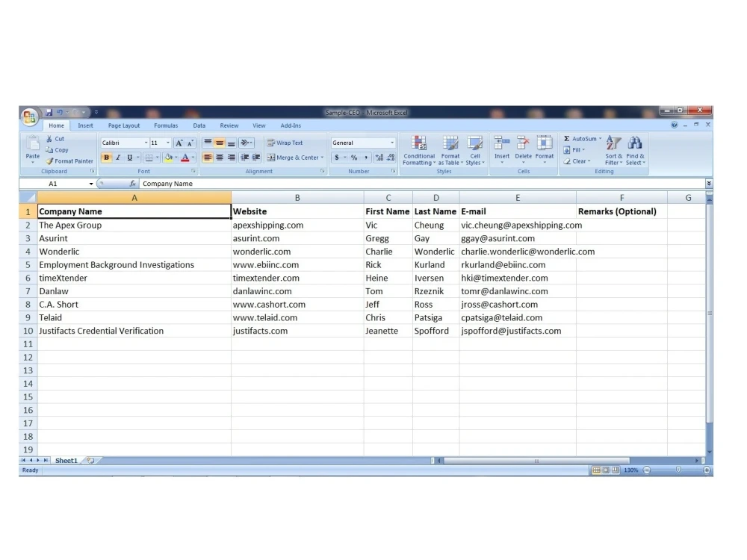This screenshot has height=560, width=747.
Task: Toggle Bold formatting
Action: click(106, 158)
